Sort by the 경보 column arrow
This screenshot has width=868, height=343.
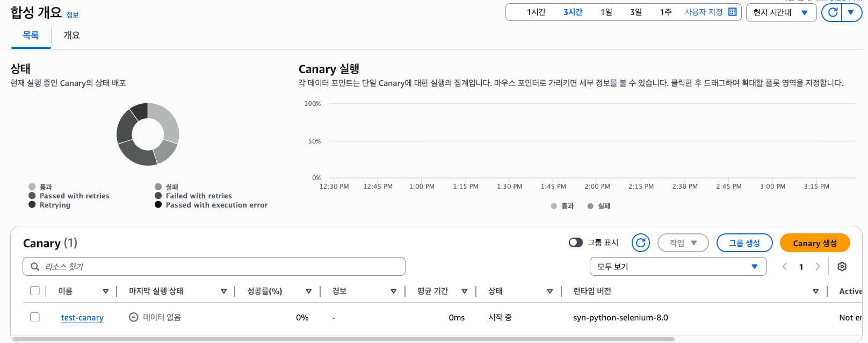[394, 291]
